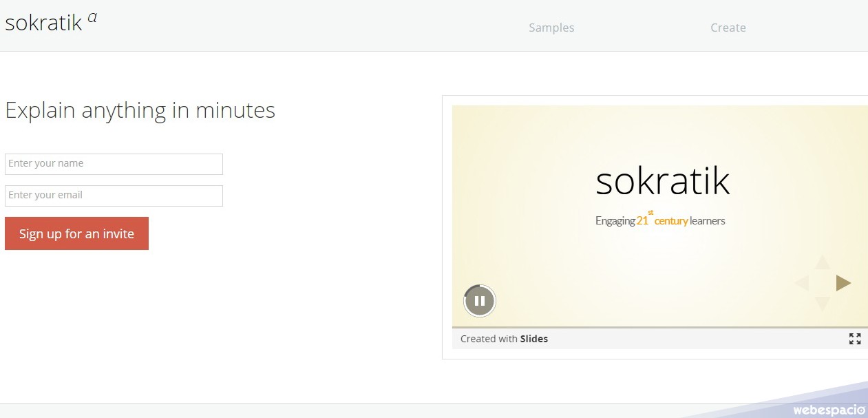The width and height of the screenshot is (868, 418).
Task: Click the Engaging 21st century learners subtitle
Action: click(x=660, y=220)
